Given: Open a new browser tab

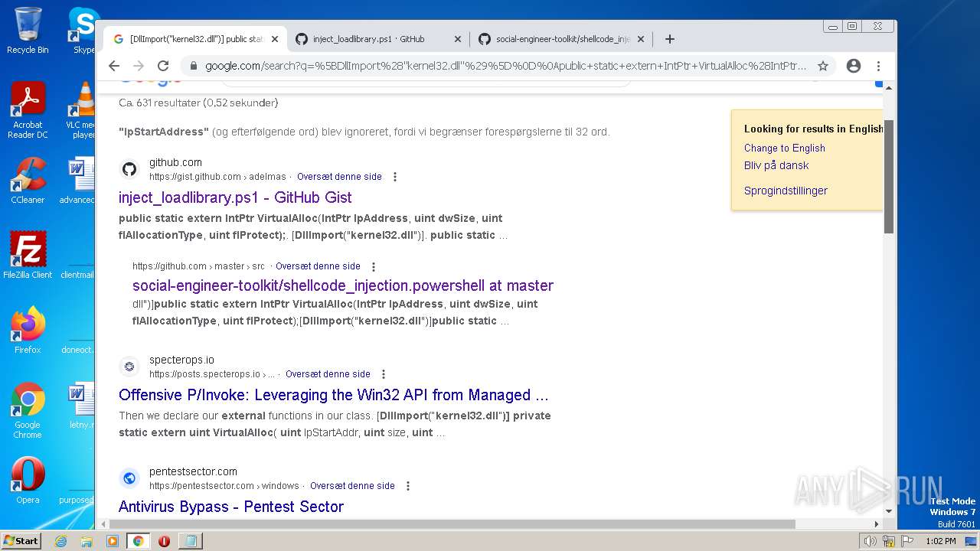Looking at the screenshot, I should click(x=670, y=39).
